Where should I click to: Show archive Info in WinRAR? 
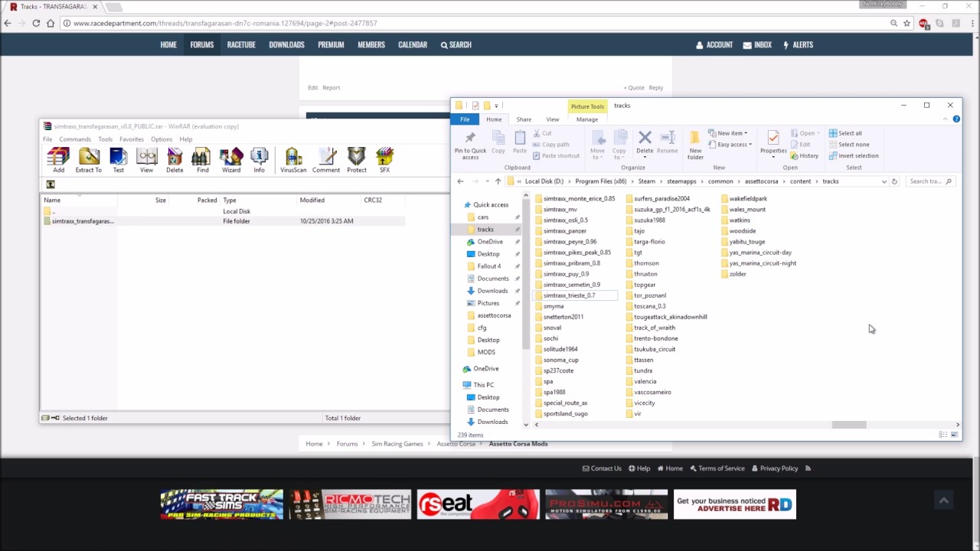click(259, 159)
